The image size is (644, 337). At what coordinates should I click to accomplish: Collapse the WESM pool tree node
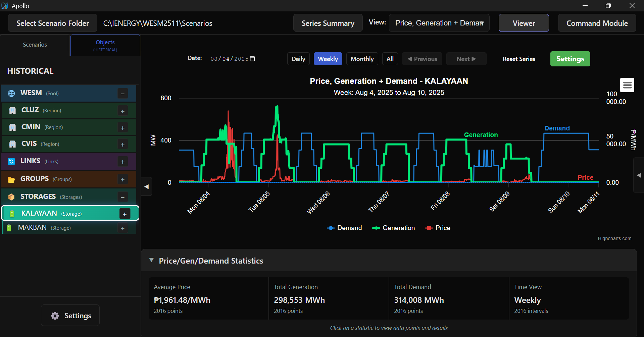pos(122,94)
